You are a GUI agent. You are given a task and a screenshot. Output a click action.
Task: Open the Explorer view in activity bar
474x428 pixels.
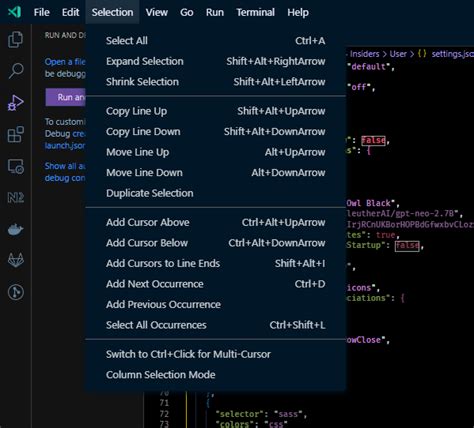(x=15, y=39)
